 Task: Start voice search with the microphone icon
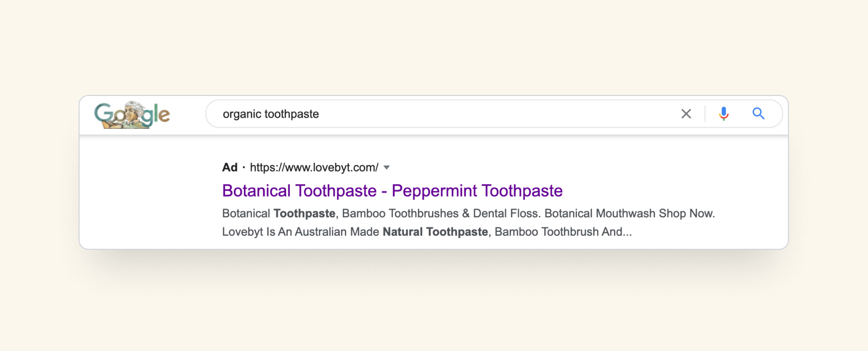pyautogui.click(x=723, y=114)
